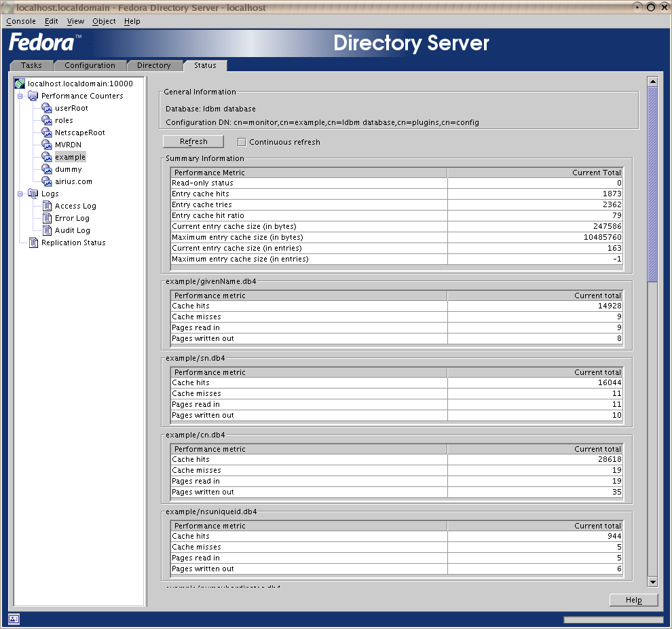Click the Summary table 'Performance Metric' column header
This screenshot has height=629, width=672.
(309, 173)
